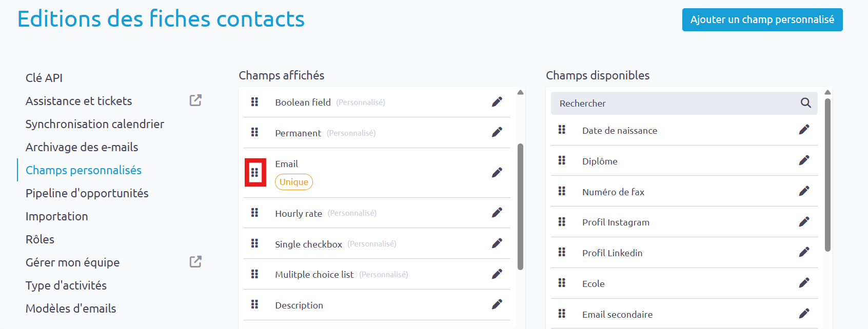This screenshot has height=329, width=868.
Task: Click the Champs affichés list scrollbar
Action: 520,207
